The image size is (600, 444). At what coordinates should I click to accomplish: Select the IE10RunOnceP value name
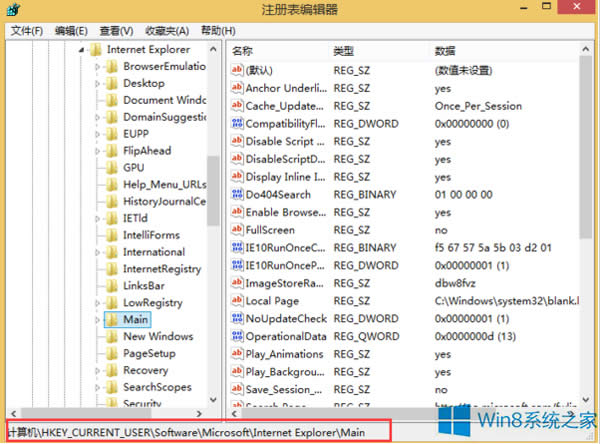pos(285,265)
